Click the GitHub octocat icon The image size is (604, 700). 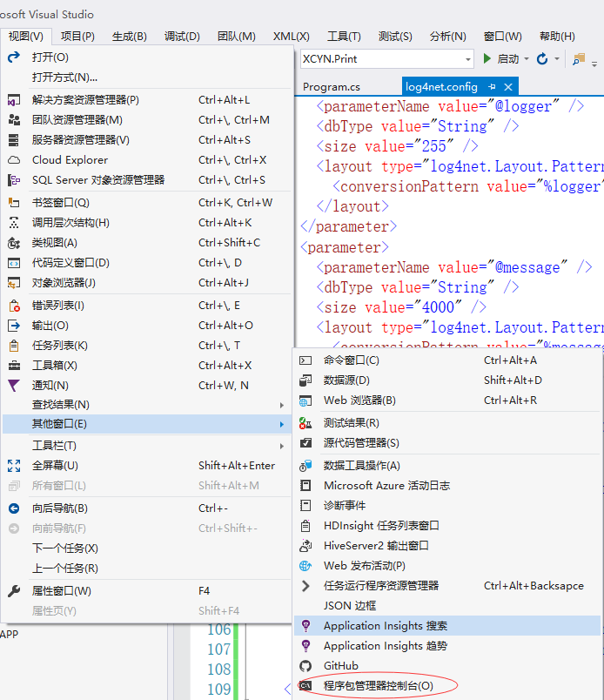[x=305, y=666]
